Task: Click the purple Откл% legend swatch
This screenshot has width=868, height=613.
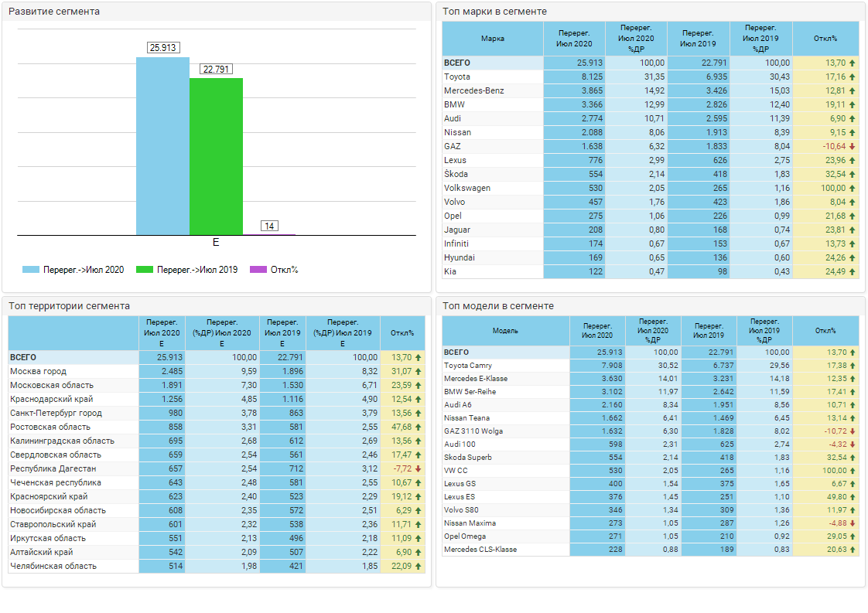Action: (x=258, y=270)
